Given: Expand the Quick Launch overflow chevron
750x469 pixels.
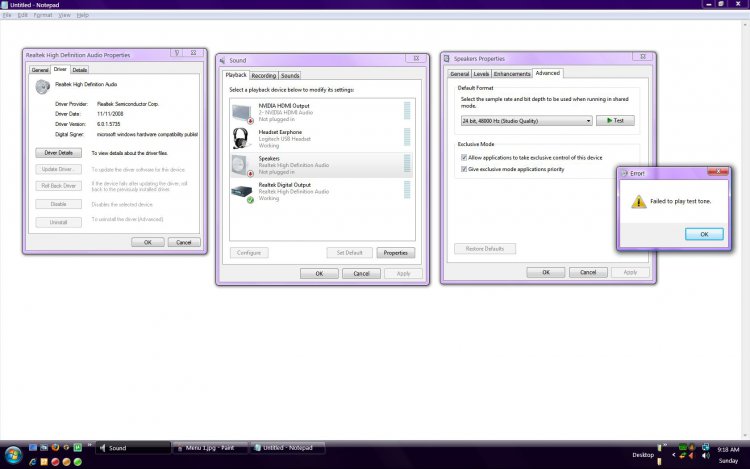Looking at the screenshot, I should tap(89, 445).
